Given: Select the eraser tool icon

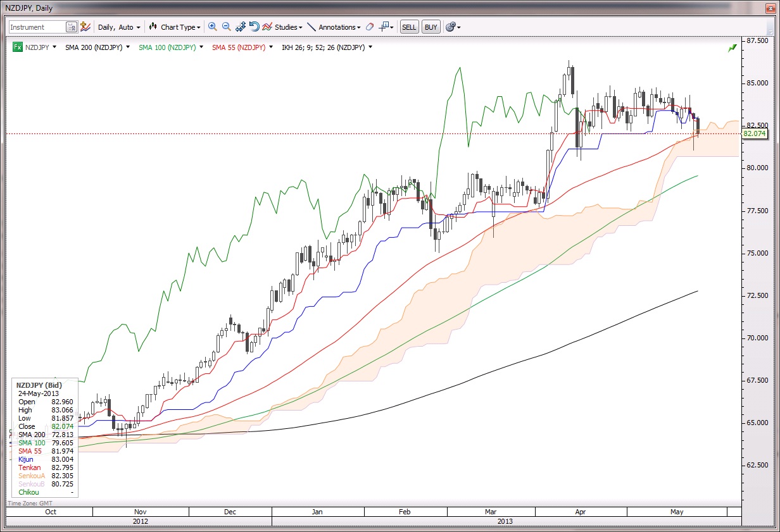Looking at the screenshot, I should tap(370, 27).
